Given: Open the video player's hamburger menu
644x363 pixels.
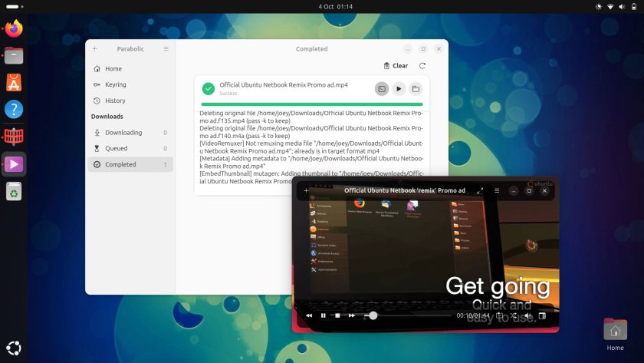Looking at the screenshot, I should click(497, 190).
